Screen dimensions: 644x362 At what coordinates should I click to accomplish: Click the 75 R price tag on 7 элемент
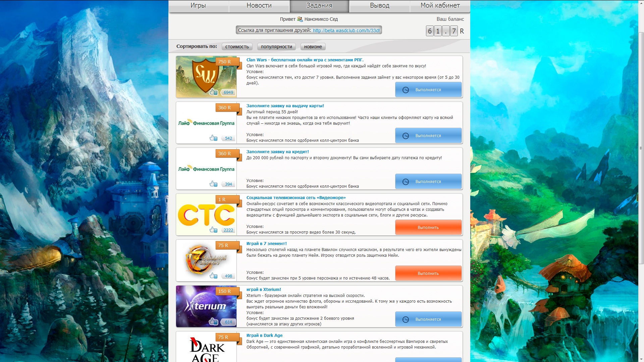[228, 246]
